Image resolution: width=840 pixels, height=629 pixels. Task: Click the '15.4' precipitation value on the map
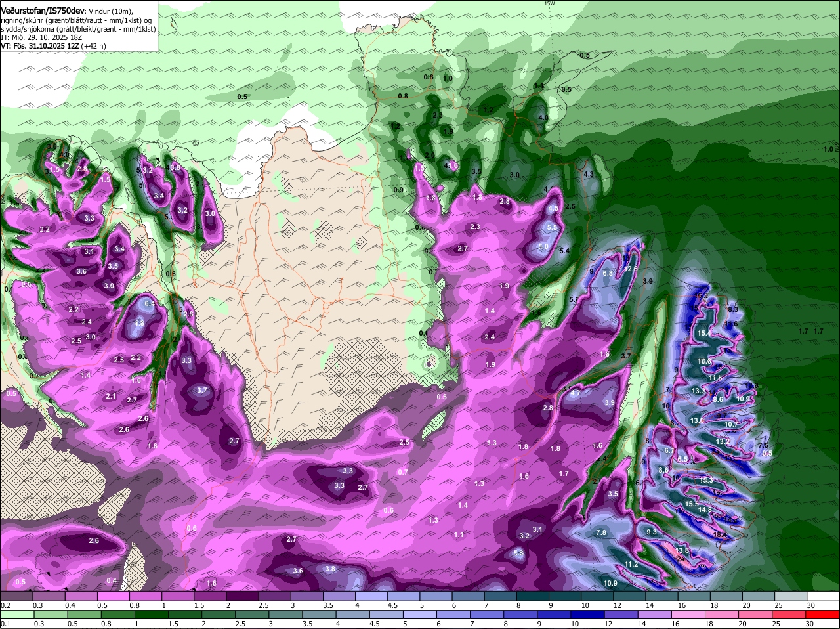pyautogui.click(x=704, y=334)
